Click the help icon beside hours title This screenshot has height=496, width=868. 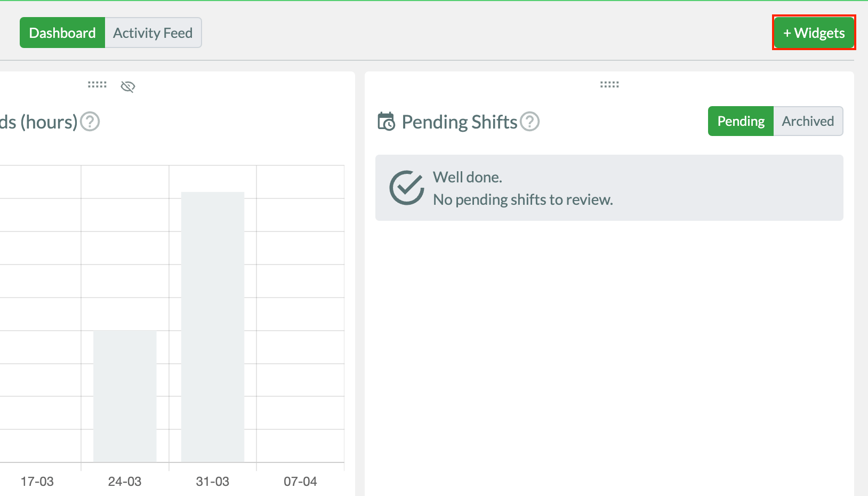[90, 122]
